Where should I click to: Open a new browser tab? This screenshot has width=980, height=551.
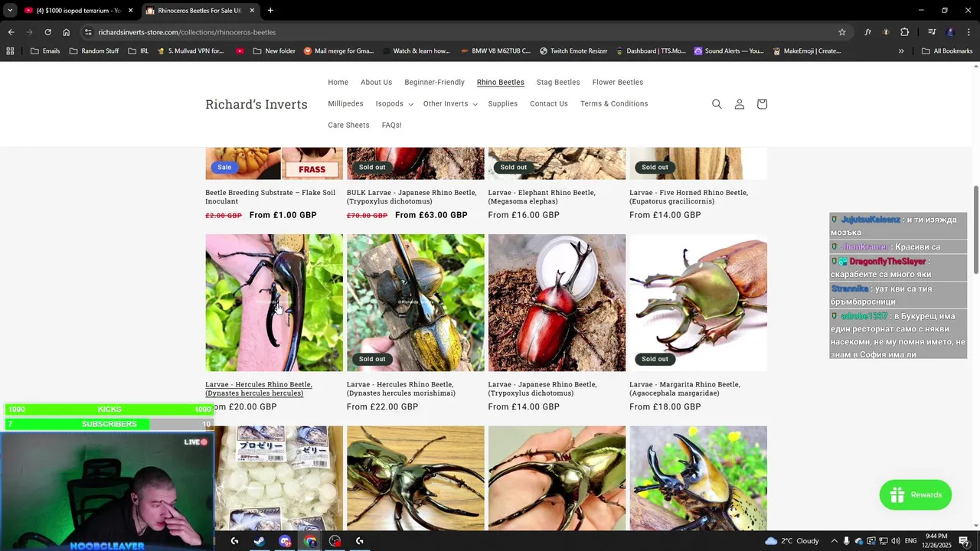click(x=270, y=11)
